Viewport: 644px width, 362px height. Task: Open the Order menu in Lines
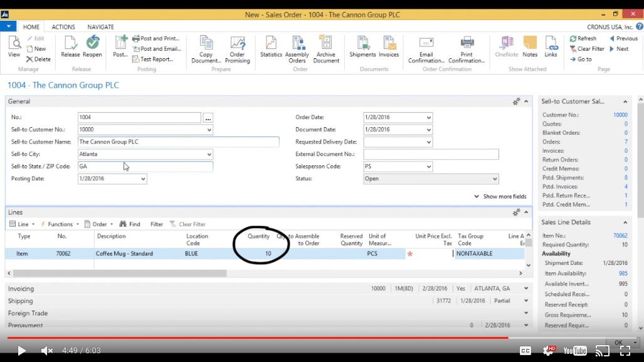98,224
